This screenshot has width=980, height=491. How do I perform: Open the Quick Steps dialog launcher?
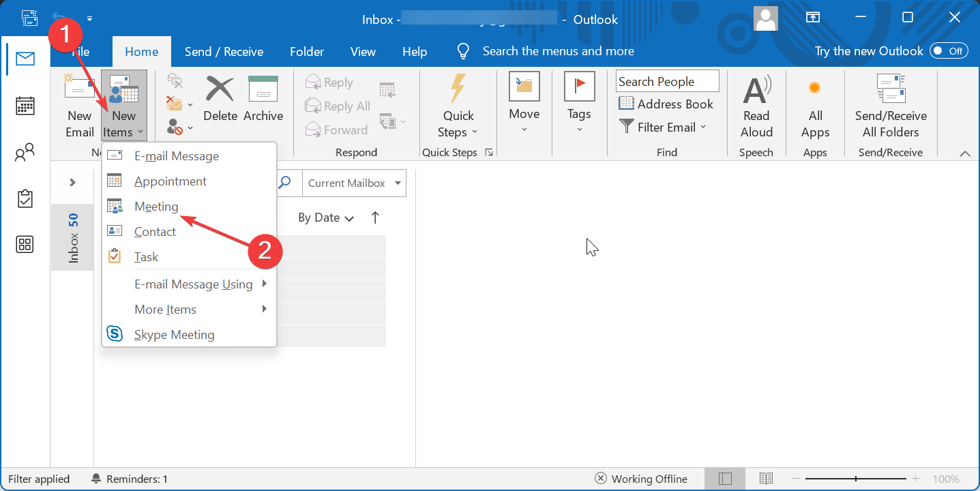(x=489, y=152)
